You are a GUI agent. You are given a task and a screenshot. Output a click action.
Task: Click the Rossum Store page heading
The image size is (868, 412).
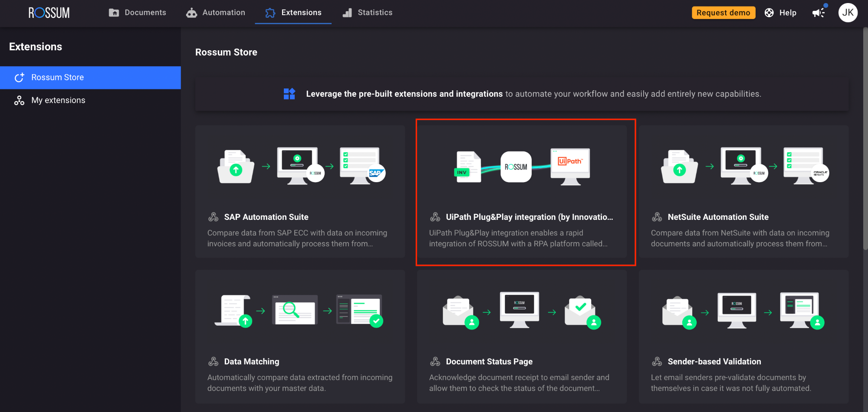point(226,52)
